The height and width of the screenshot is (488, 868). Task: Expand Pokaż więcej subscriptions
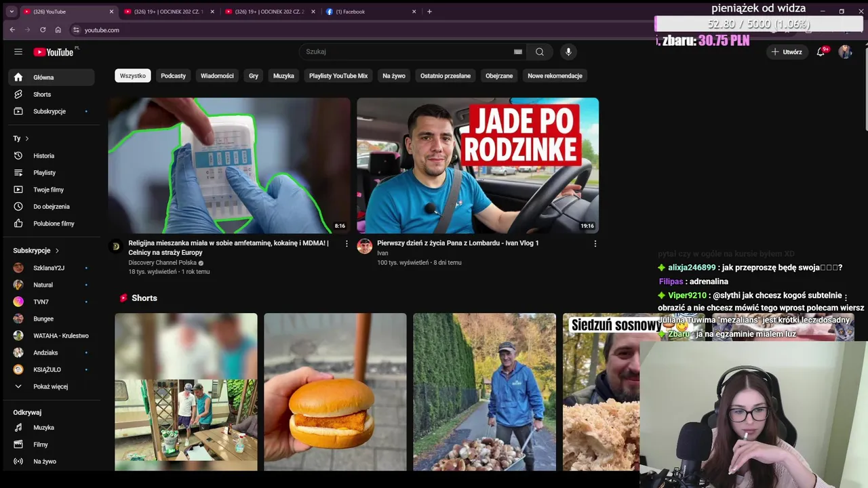[x=52, y=386]
